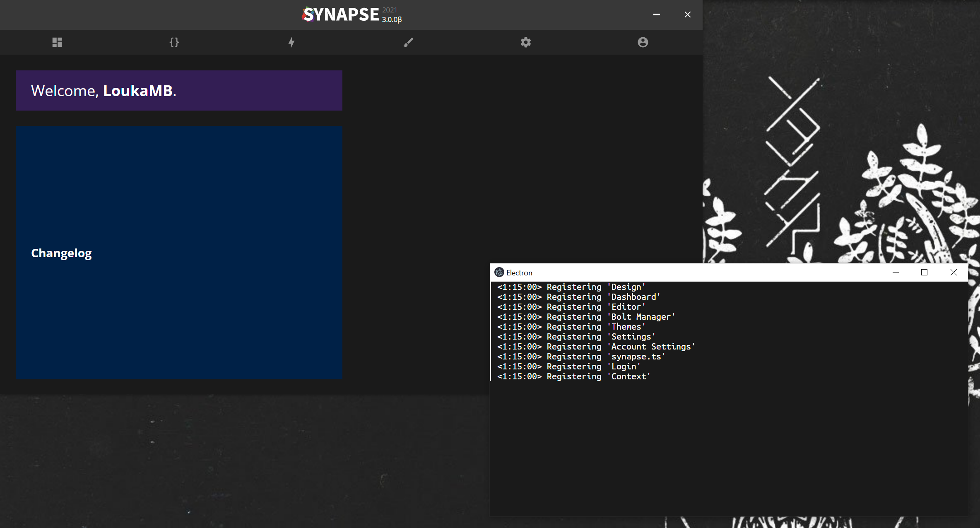
Task: Minimize the Synapse window
Action: pyautogui.click(x=657, y=14)
